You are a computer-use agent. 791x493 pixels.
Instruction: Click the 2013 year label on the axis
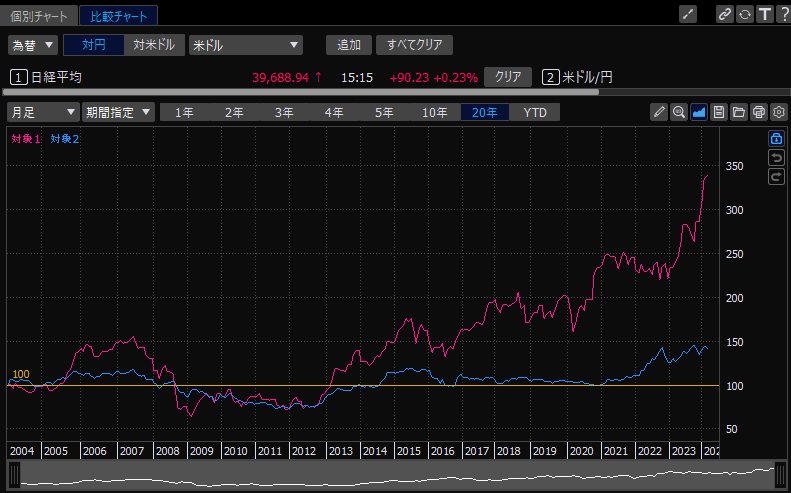[x=341, y=451]
